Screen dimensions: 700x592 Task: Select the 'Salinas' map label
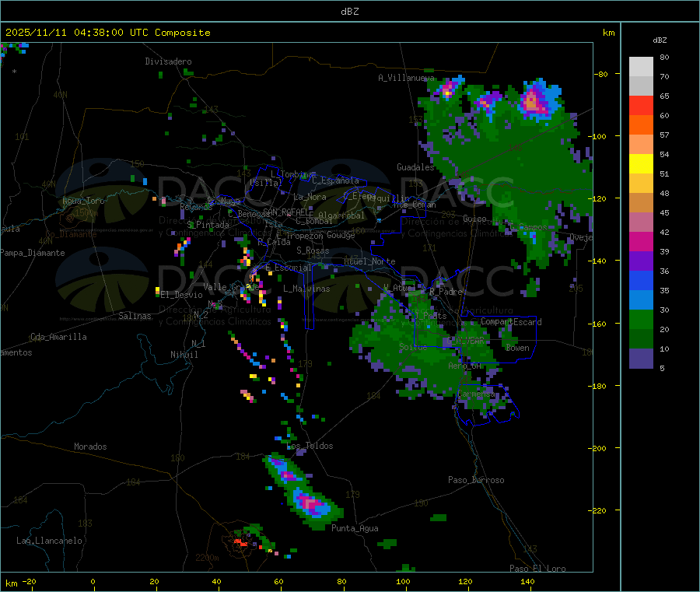(x=135, y=316)
